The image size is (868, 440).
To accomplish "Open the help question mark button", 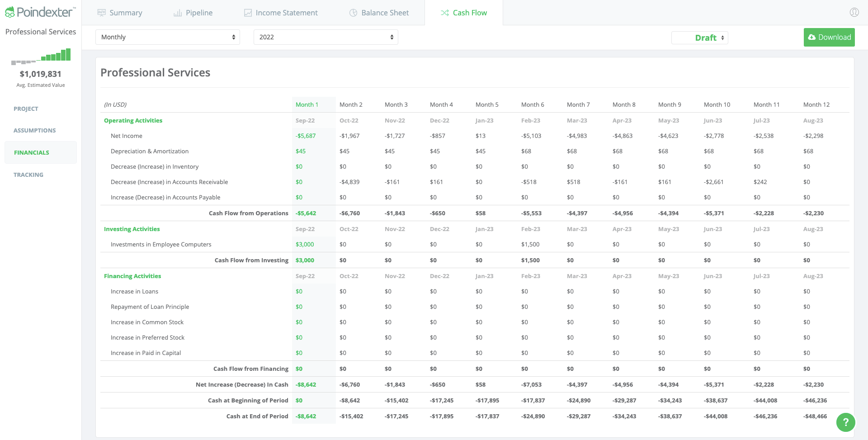I will point(845,422).
